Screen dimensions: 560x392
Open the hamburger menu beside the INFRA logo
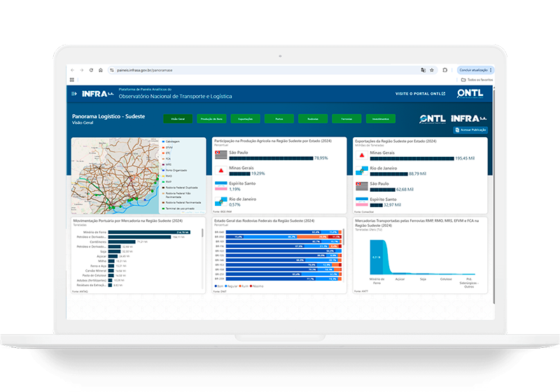[x=73, y=93]
